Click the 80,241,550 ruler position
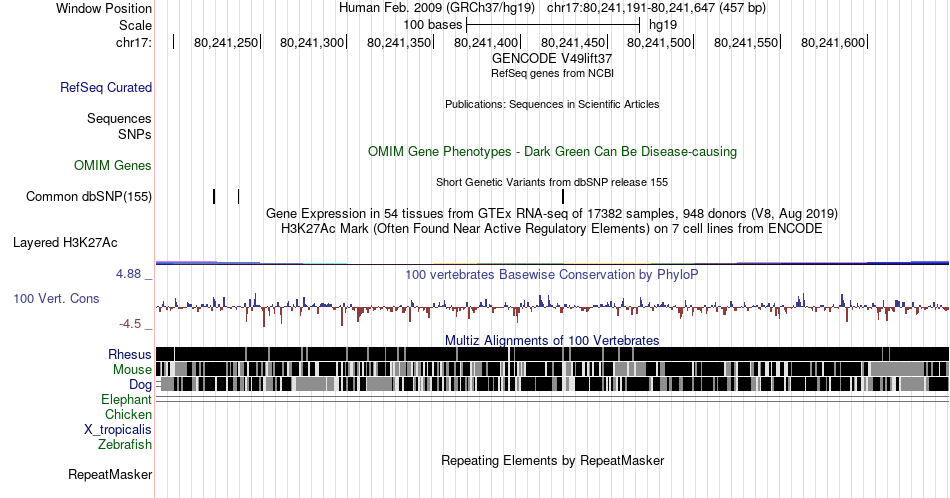Image resolution: width=950 pixels, height=498 pixels. 746,42
